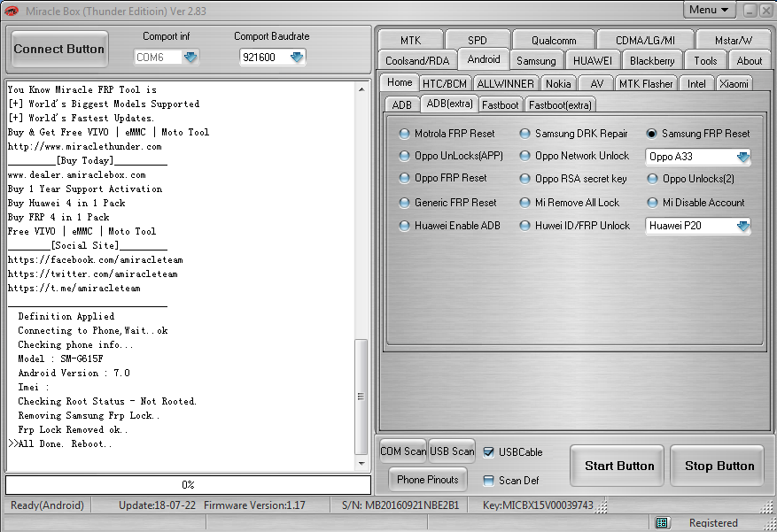Select Oppo FRP Reset option
The image size is (777, 532).
[442, 178]
